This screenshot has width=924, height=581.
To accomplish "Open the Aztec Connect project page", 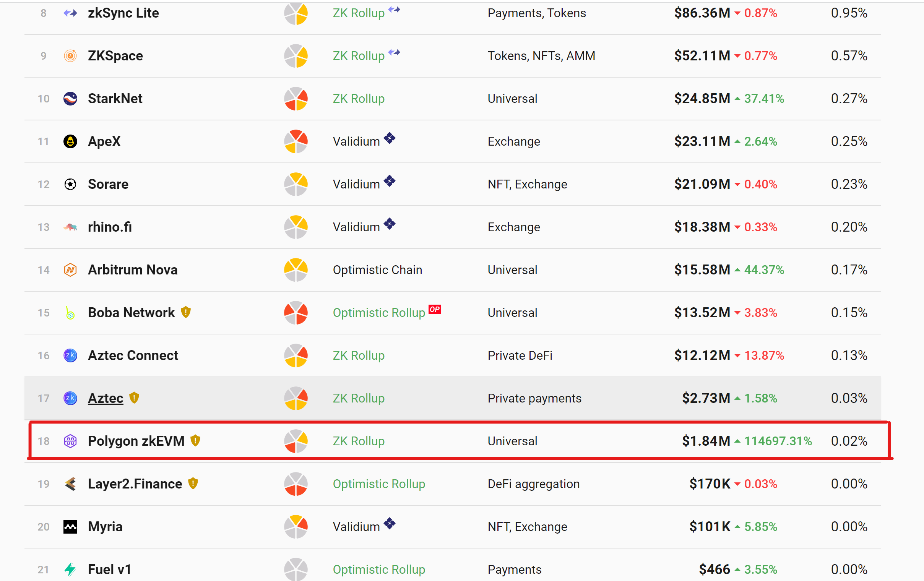I will pos(133,356).
